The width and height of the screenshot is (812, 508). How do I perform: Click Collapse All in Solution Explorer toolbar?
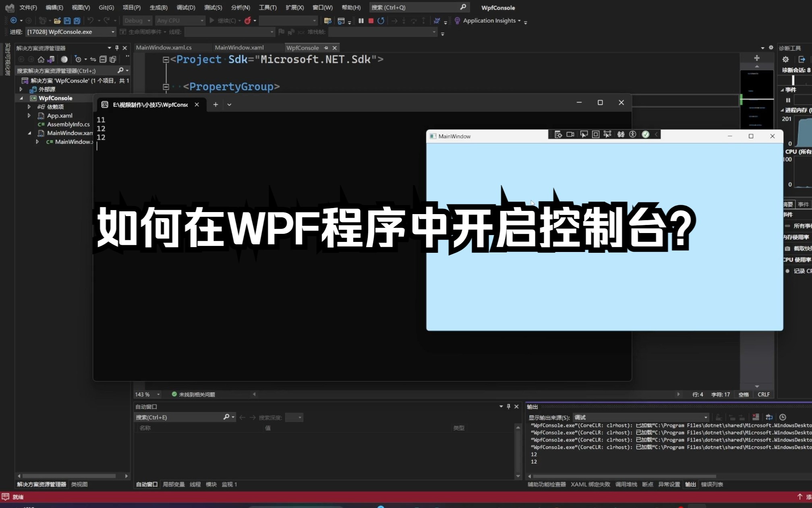[103, 59]
